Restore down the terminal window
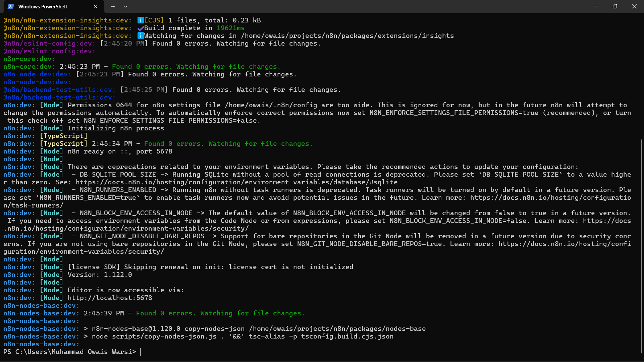Screen dimensions: 644x362 (x=615, y=6)
